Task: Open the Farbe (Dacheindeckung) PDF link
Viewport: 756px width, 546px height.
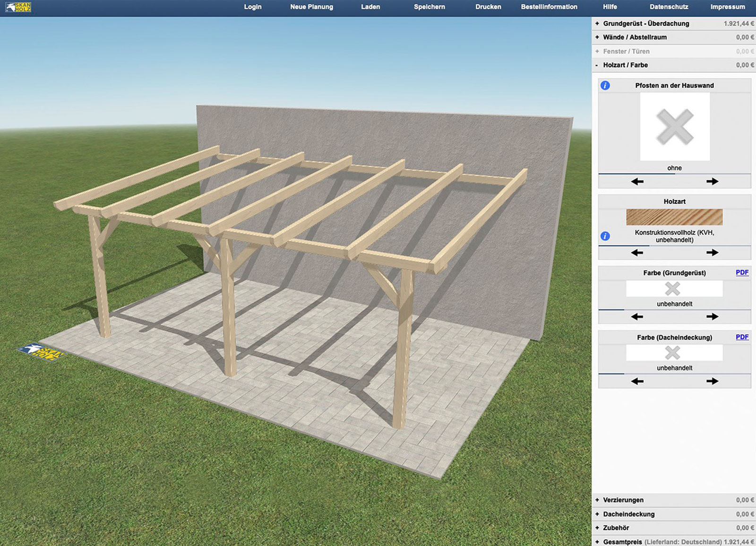Action: point(742,337)
